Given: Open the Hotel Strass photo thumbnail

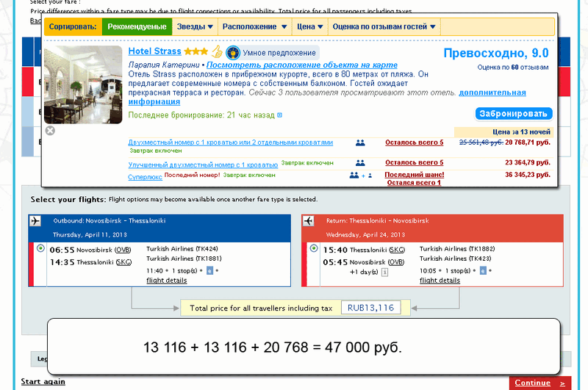Looking at the screenshot, I should [x=83, y=84].
